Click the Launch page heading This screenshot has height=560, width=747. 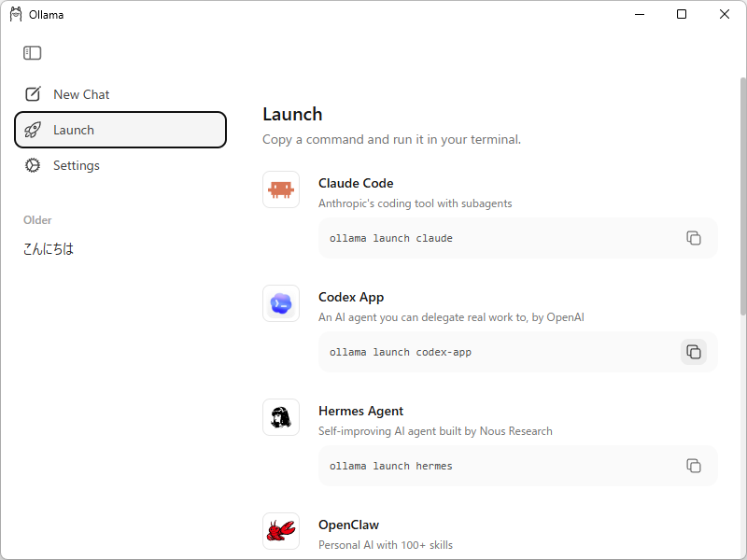(292, 114)
